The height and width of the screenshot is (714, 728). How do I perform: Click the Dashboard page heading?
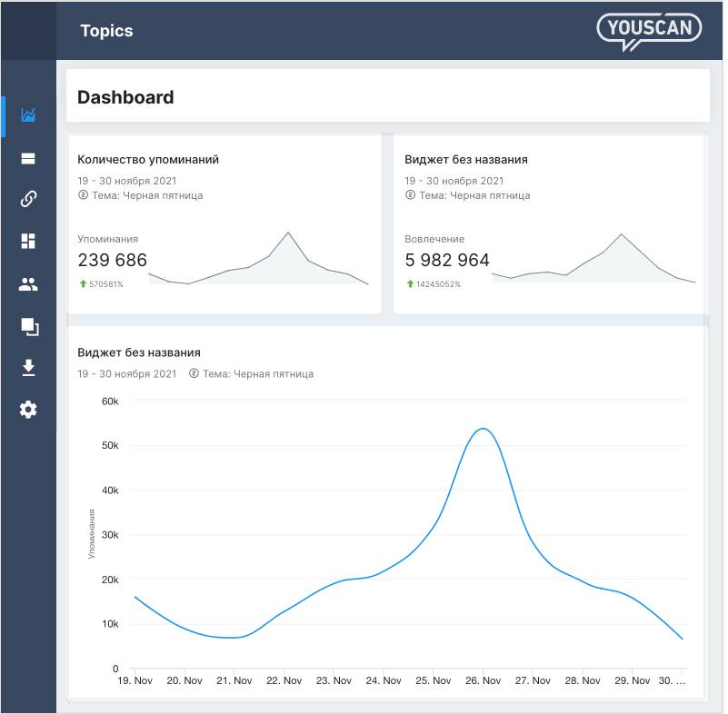click(125, 97)
